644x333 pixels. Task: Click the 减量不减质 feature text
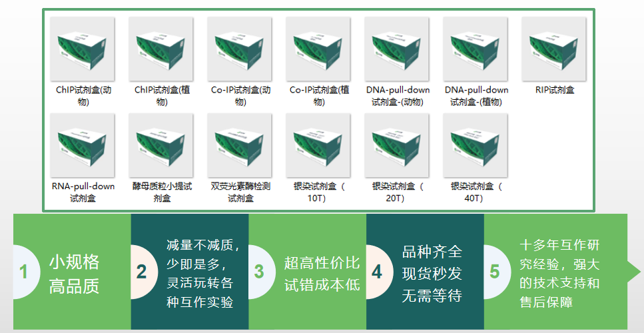[x=203, y=274]
